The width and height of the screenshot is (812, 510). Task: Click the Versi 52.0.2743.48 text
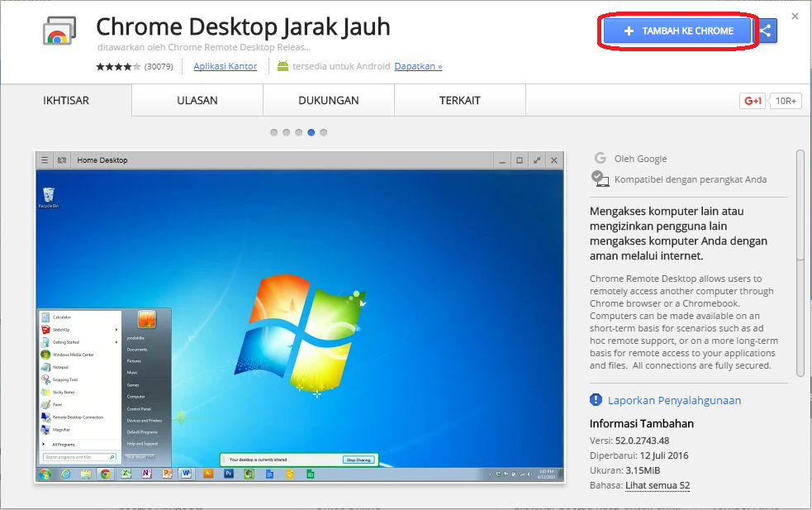(x=629, y=441)
